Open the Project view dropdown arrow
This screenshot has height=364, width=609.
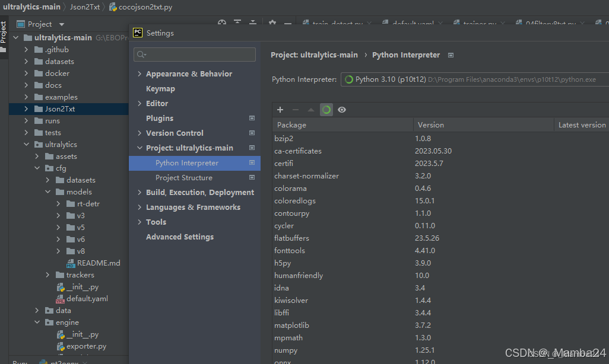pos(62,24)
